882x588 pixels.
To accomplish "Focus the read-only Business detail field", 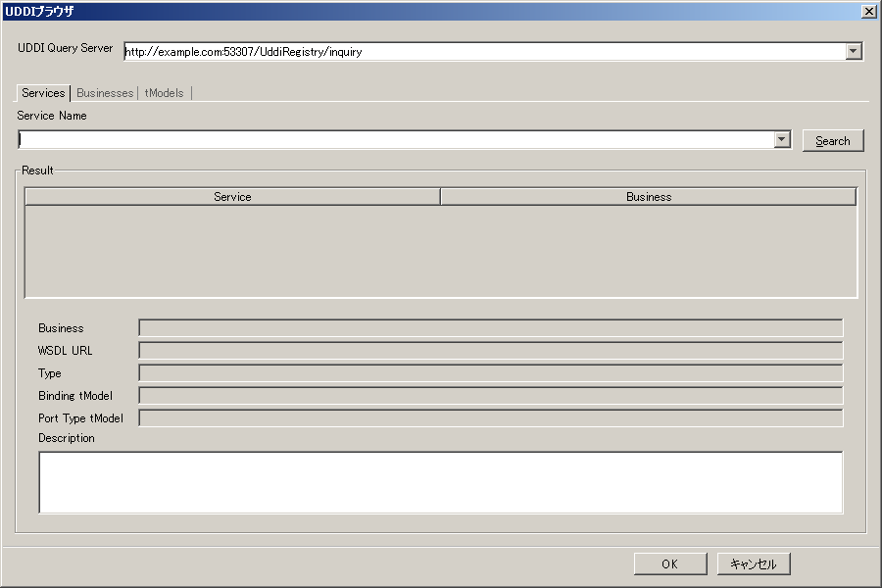I will (490, 328).
